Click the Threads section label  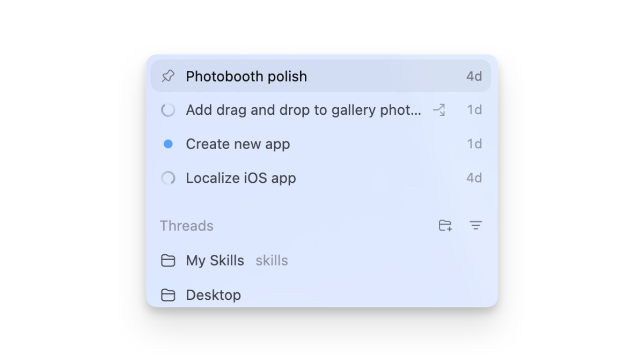186,226
